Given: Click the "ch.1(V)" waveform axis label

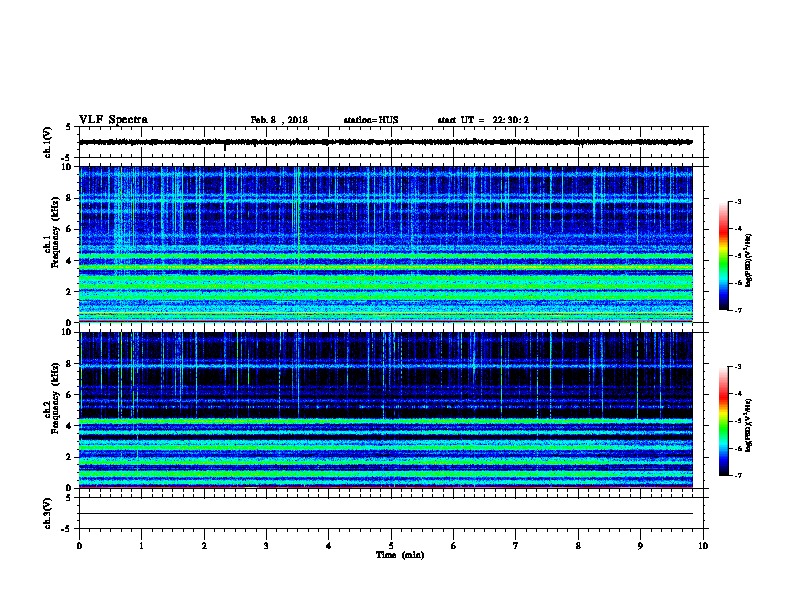Looking at the screenshot, I should (x=47, y=142).
